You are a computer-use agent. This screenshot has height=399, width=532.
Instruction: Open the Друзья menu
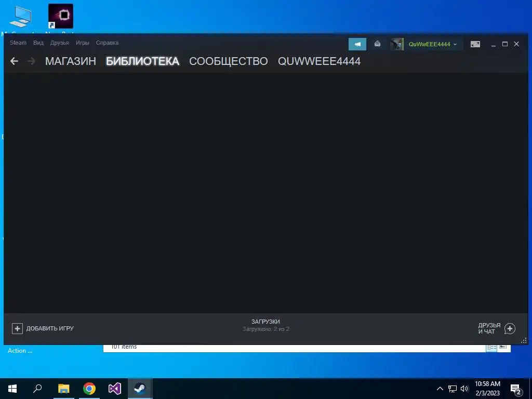pyautogui.click(x=59, y=43)
